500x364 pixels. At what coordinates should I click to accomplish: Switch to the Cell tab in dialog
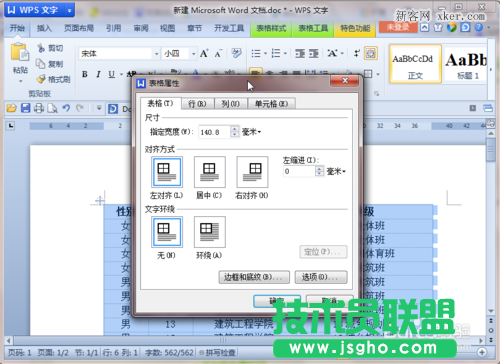pyautogui.click(x=271, y=104)
